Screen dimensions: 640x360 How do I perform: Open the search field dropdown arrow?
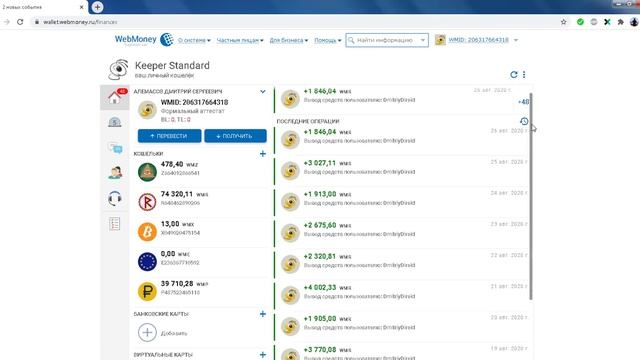click(423, 40)
